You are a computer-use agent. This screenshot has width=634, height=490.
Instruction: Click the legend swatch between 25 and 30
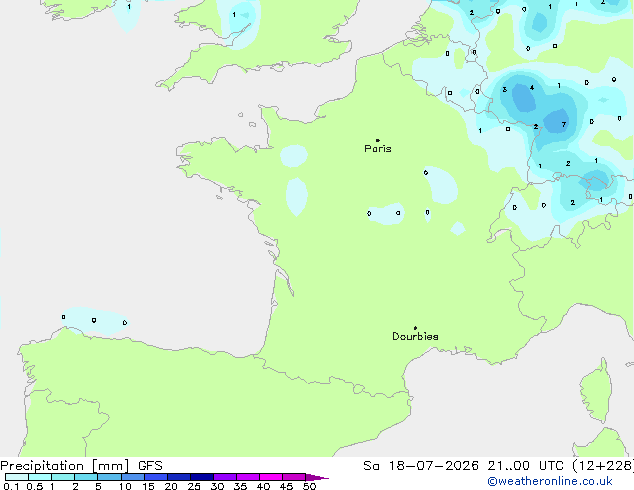click(x=202, y=477)
